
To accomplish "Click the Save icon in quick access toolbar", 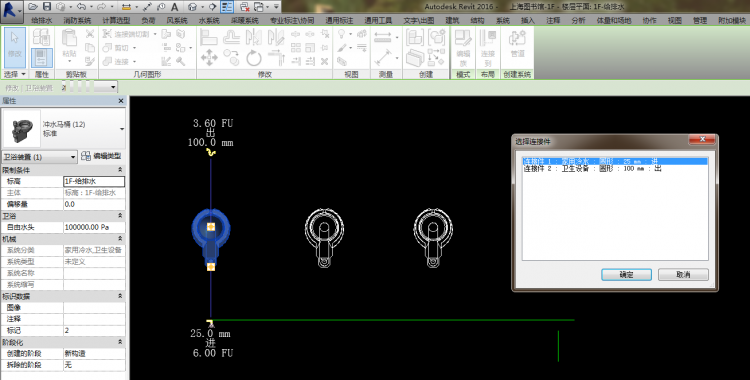I will coord(46,7).
